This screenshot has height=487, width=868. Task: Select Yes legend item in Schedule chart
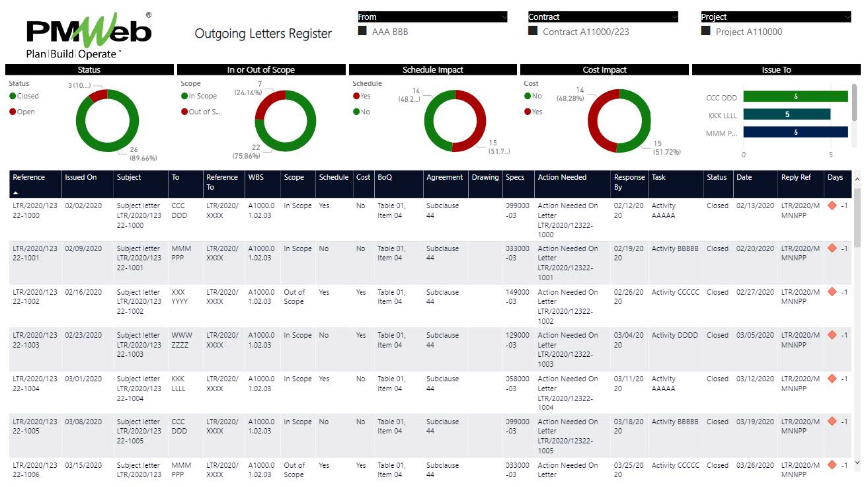click(362, 96)
